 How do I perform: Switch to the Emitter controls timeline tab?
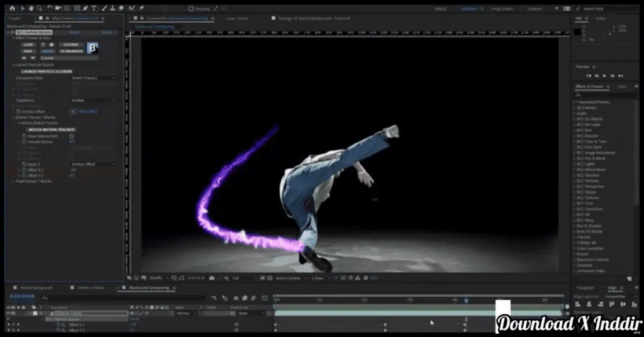(x=91, y=288)
